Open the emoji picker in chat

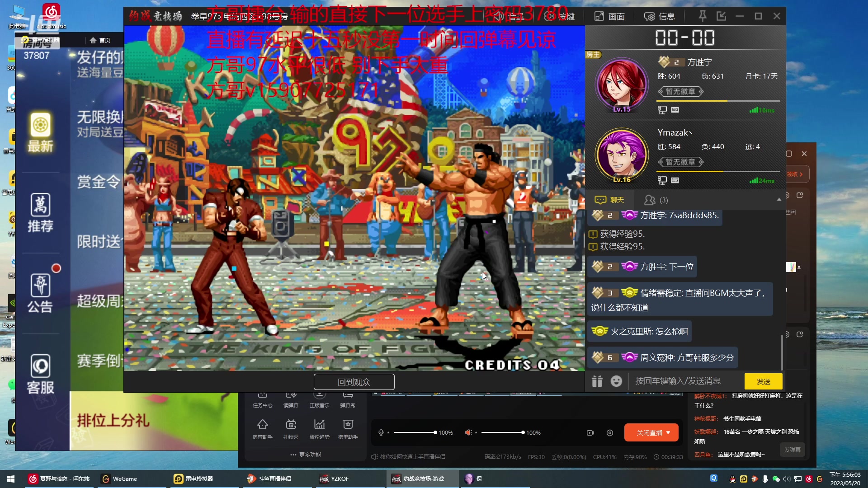click(x=616, y=381)
